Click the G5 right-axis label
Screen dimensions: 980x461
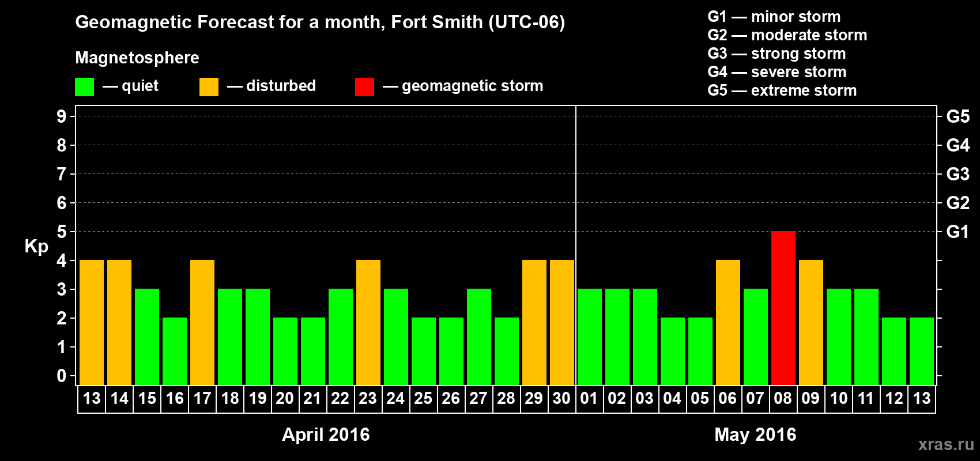(x=958, y=116)
